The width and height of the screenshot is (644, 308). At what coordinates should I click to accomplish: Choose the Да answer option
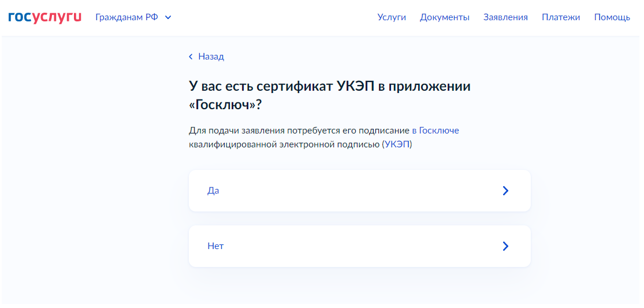[359, 191]
